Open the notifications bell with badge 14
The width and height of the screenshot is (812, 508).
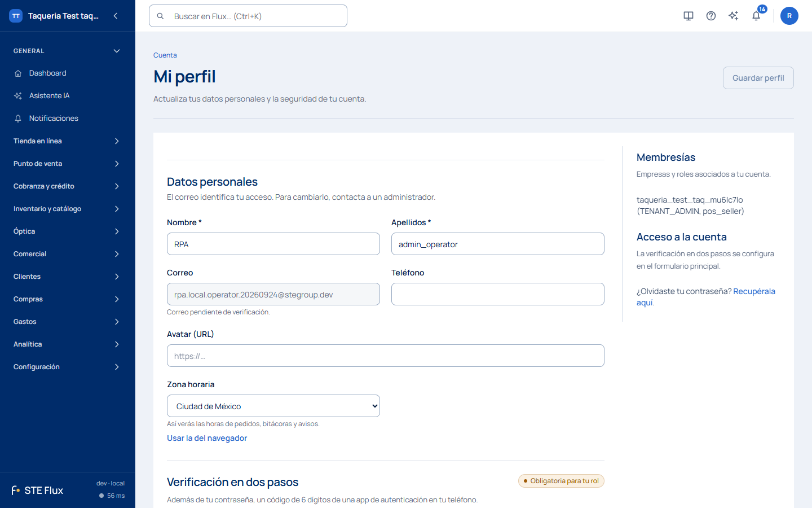757,15
